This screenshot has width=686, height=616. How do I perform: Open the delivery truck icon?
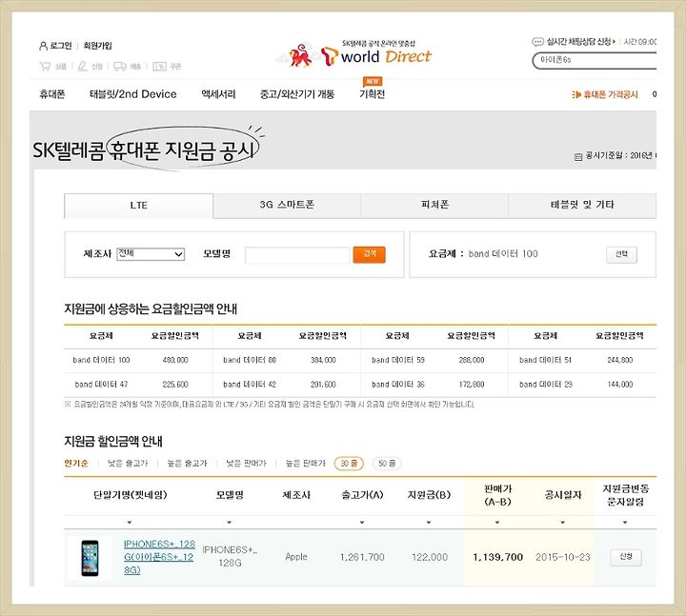120,66
